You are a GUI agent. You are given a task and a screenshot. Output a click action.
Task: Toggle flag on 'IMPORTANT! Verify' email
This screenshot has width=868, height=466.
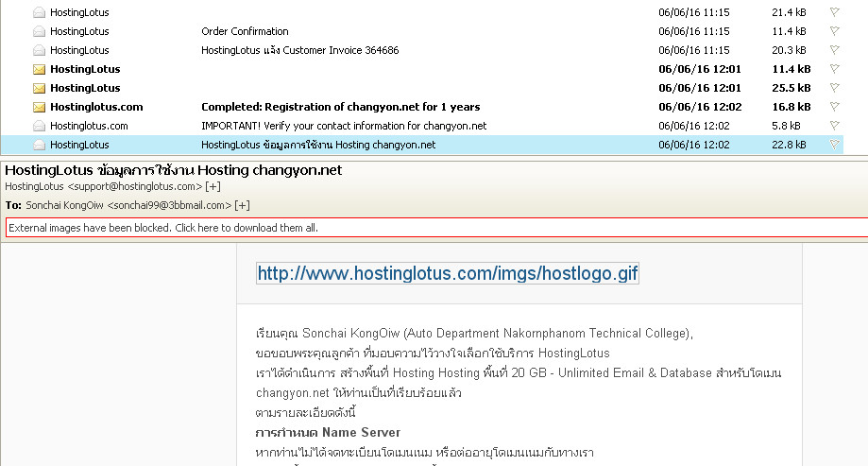click(x=835, y=125)
